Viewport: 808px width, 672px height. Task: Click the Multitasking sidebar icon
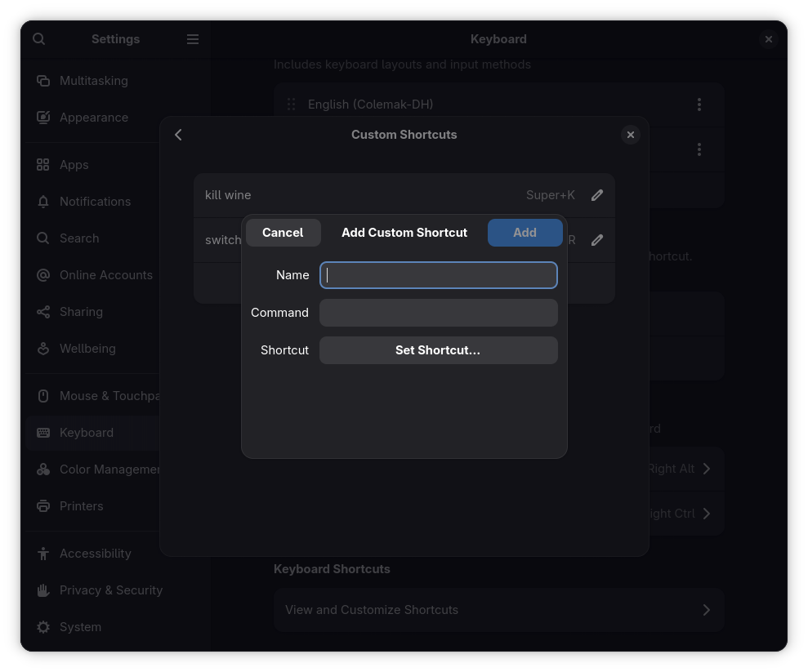click(x=43, y=81)
